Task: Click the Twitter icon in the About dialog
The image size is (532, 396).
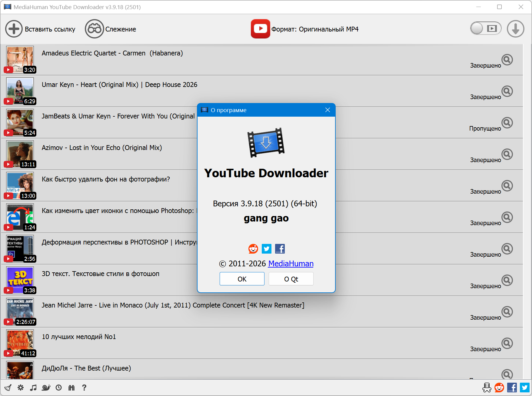Action: click(x=267, y=249)
